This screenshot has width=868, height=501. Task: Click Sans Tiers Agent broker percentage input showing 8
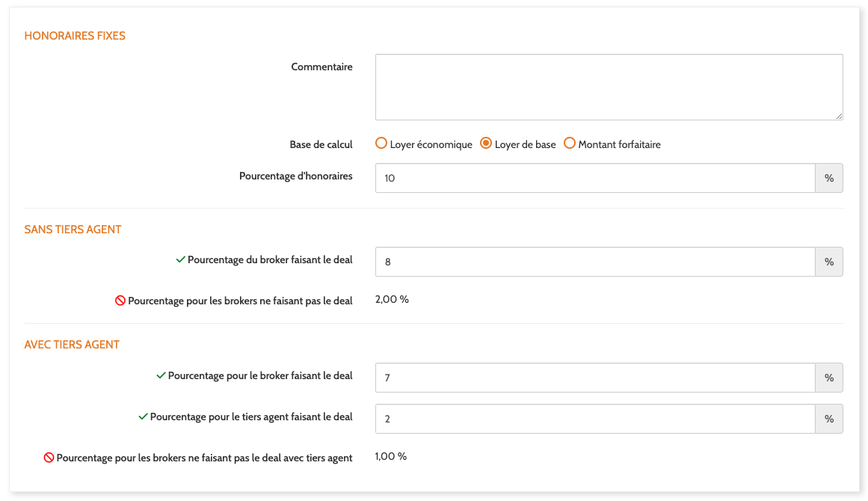(595, 262)
